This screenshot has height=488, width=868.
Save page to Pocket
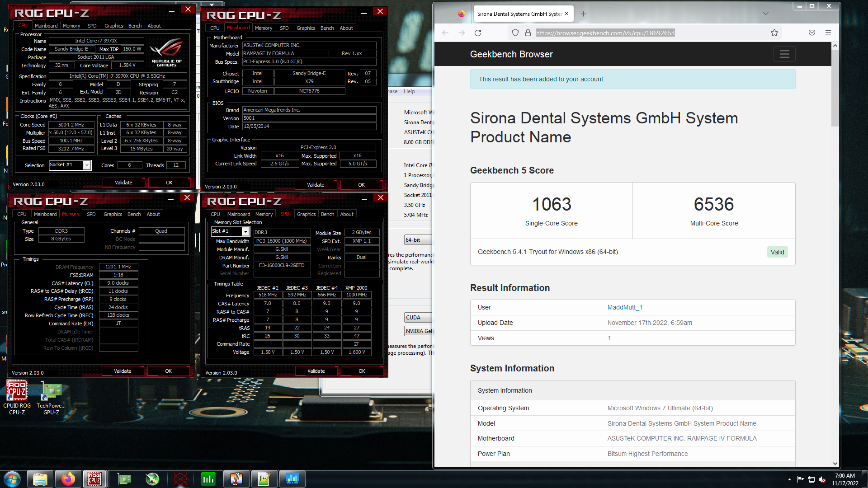(x=812, y=33)
